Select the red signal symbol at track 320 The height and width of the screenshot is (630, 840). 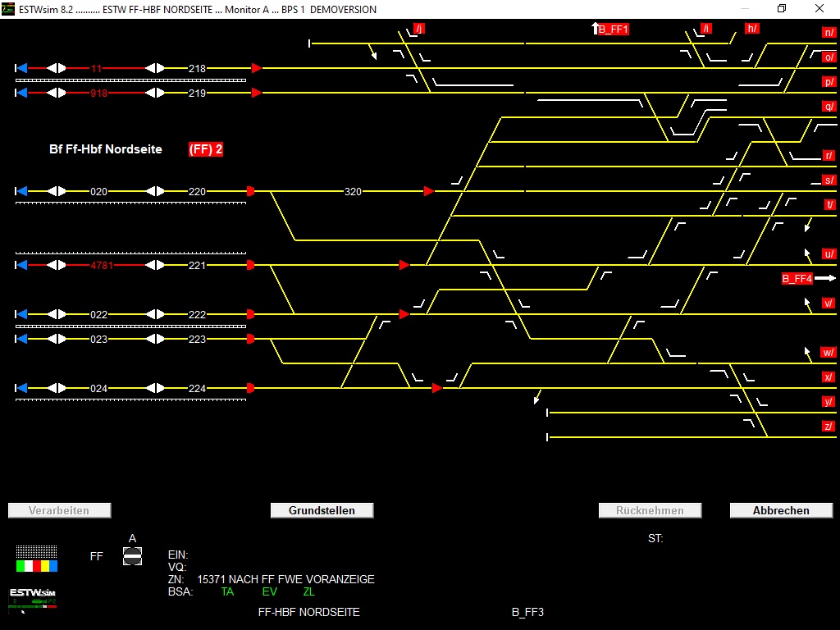[x=427, y=191]
